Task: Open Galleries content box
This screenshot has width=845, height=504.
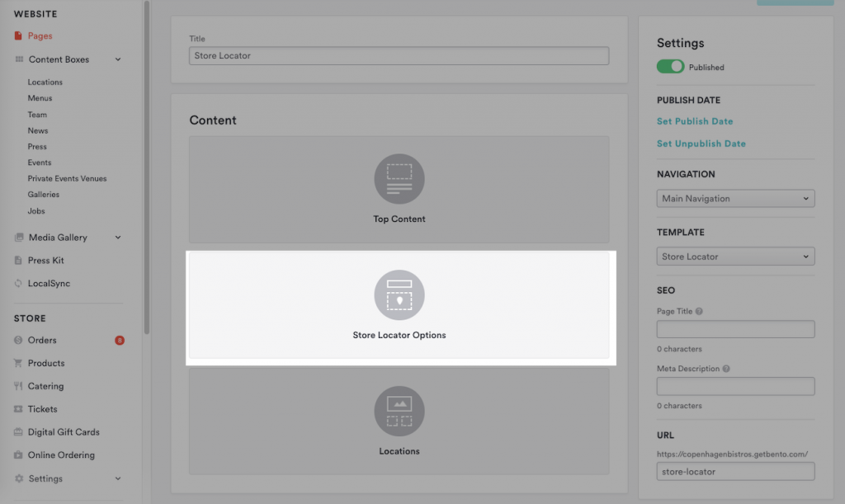Action: [x=44, y=195]
